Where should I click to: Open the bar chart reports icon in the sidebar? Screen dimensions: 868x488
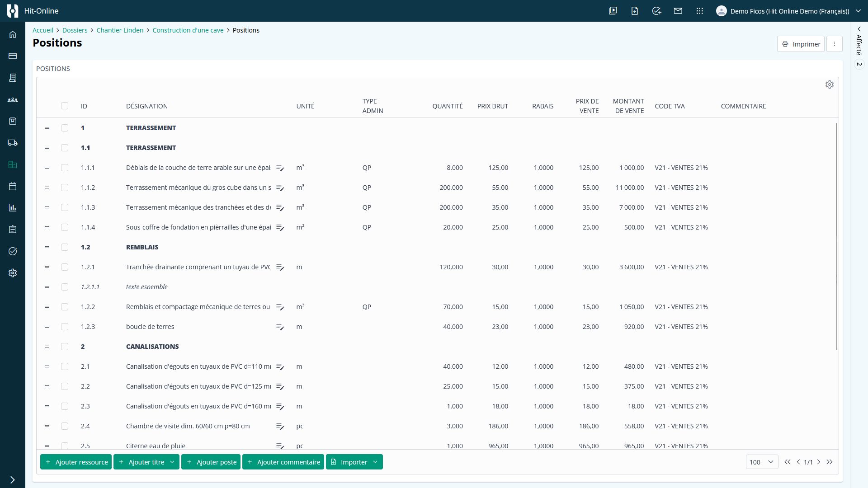(13, 208)
